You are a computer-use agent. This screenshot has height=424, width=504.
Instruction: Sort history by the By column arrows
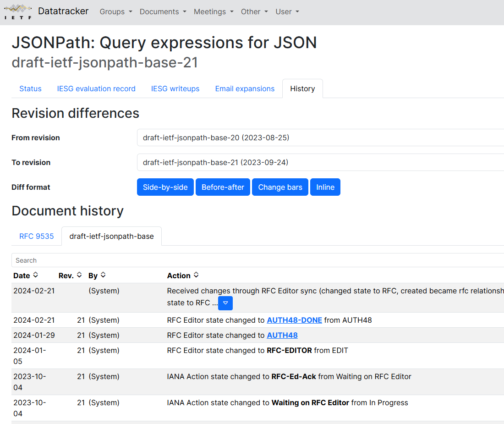103,275
